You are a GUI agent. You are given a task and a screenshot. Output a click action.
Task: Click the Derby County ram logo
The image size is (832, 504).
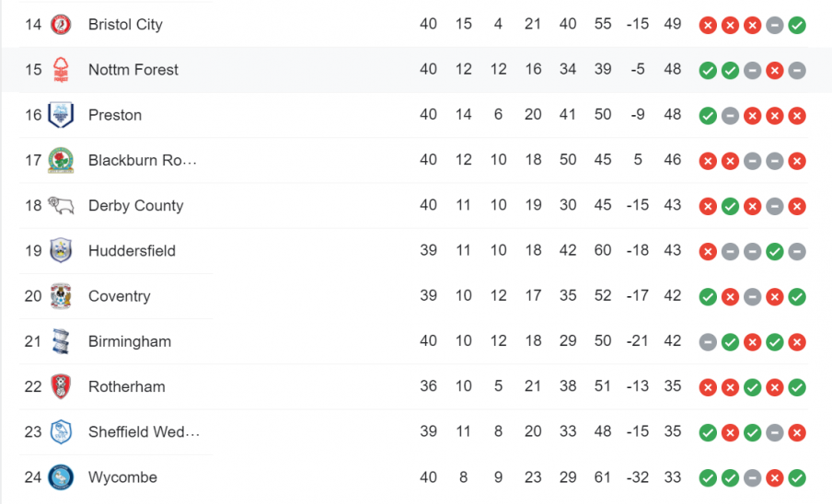[61, 206]
